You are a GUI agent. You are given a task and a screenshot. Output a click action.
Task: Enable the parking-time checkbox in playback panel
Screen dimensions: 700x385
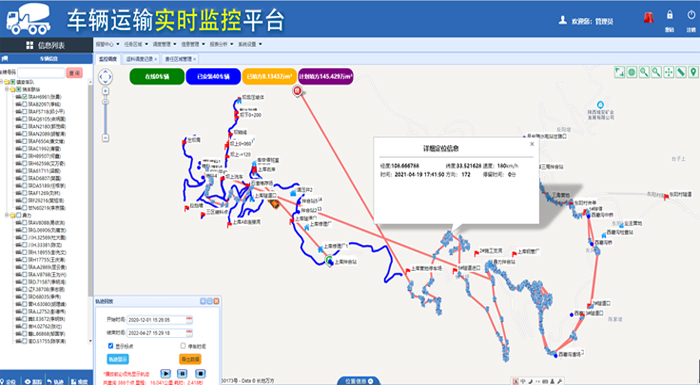coord(183,346)
